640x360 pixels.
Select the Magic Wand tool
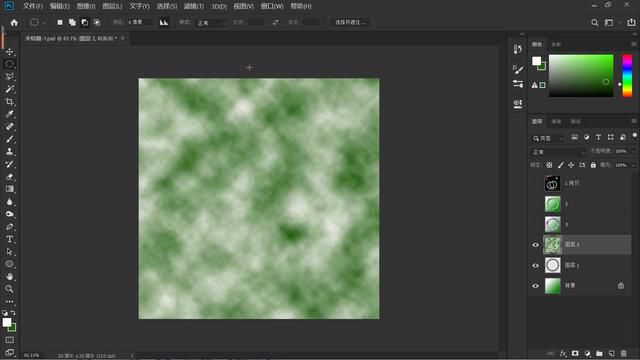[x=9, y=89]
